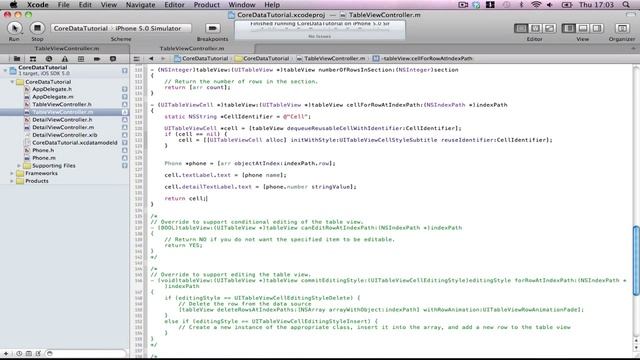Expand the Products group
This screenshot has height=360, width=640.
[12, 181]
